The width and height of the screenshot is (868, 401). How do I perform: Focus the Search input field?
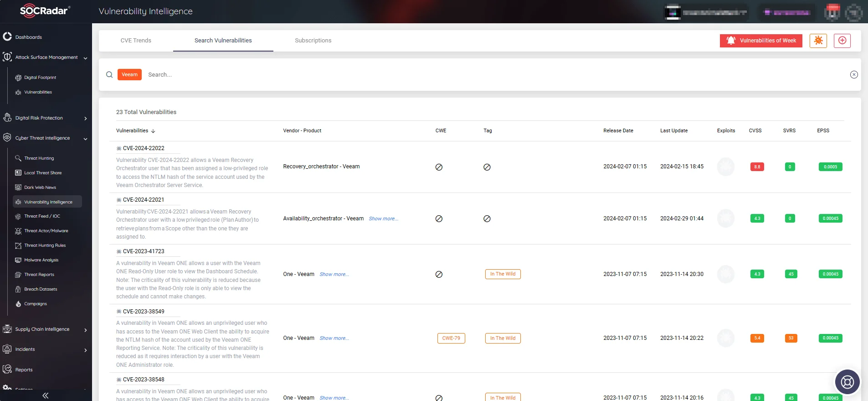(x=497, y=75)
